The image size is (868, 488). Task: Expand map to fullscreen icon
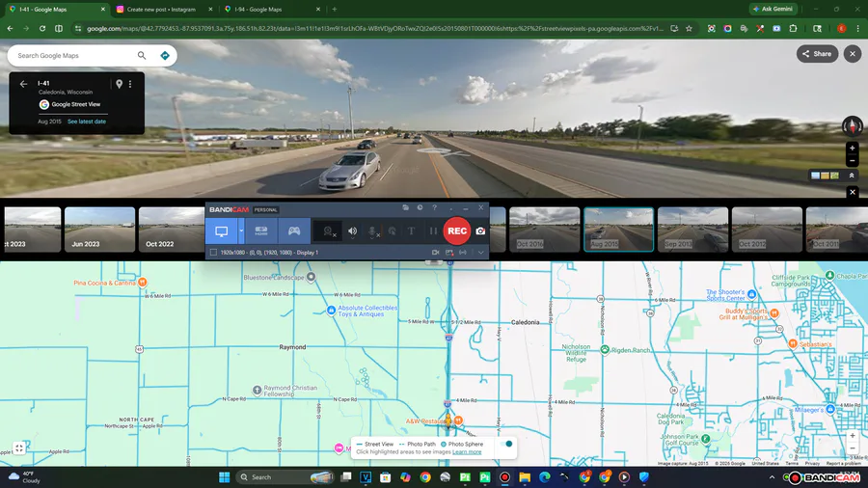point(19,448)
